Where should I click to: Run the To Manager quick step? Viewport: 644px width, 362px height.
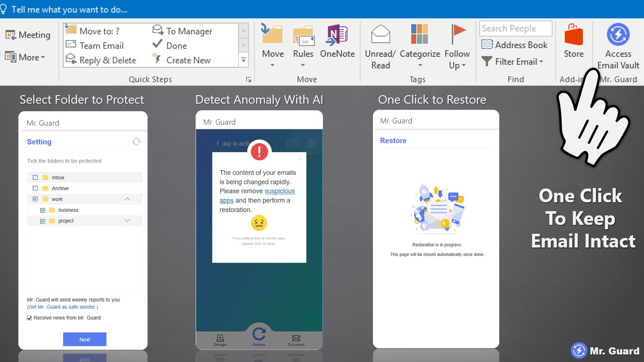coord(182,31)
